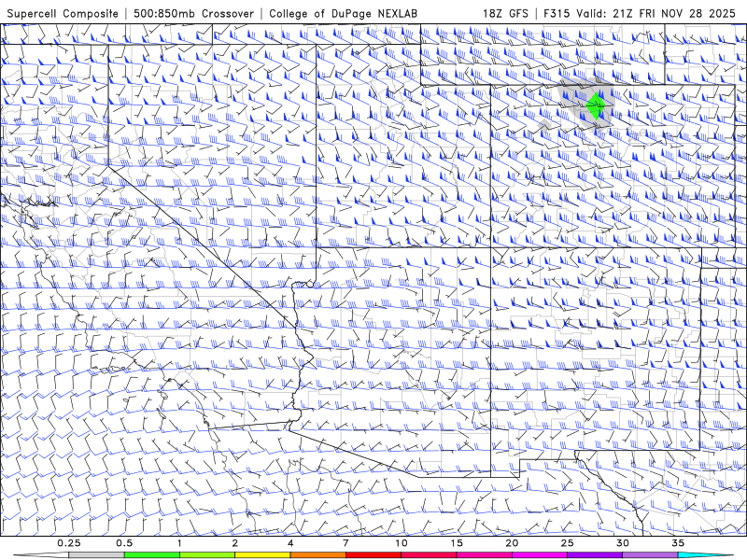
Task: Click the '20' legend value
Action: (x=512, y=543)
